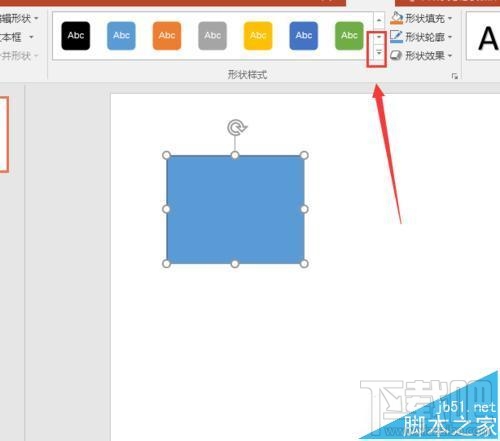The image size is (500, 441).
Task: Open the 合并形状 dropdown
Action: [19, 56]
